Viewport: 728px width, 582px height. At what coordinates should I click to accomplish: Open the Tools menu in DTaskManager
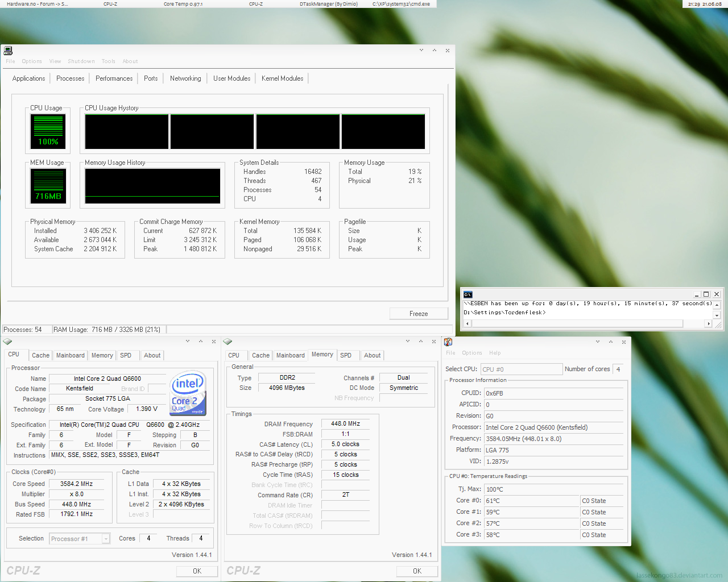(109, 61)
